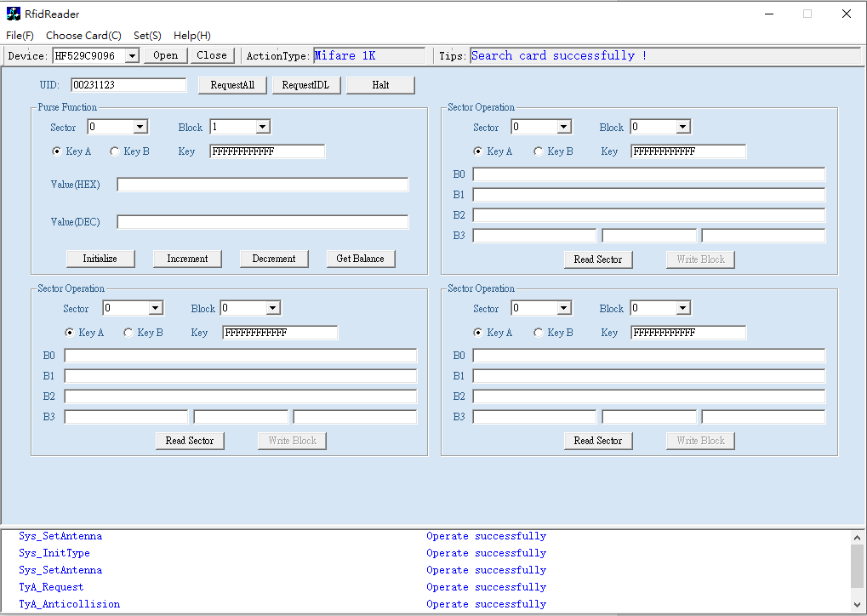Open the Set menu
This screenshot has width=867, height=616.
pos(147,36)
